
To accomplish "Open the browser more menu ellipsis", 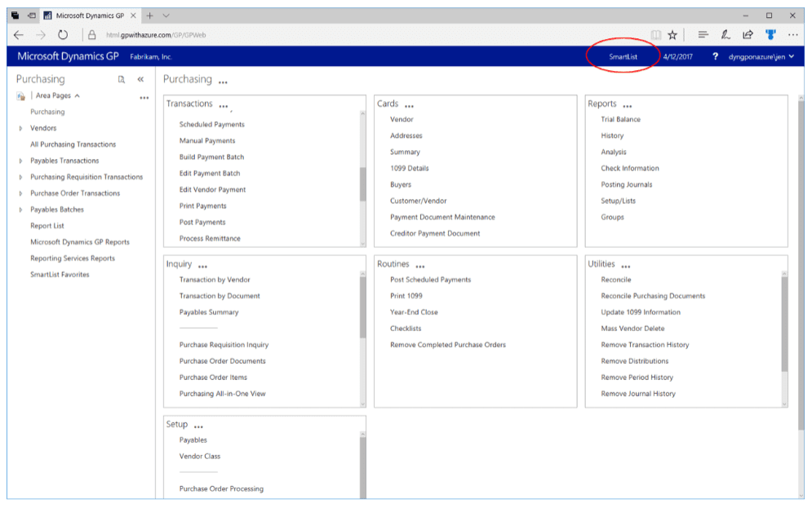I will [x=793, y=35].
